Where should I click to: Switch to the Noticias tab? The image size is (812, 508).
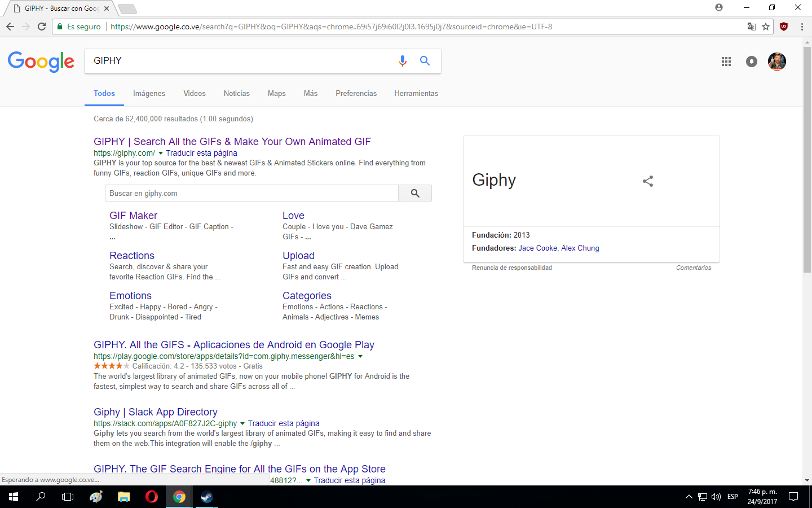(x=237, y=93)
